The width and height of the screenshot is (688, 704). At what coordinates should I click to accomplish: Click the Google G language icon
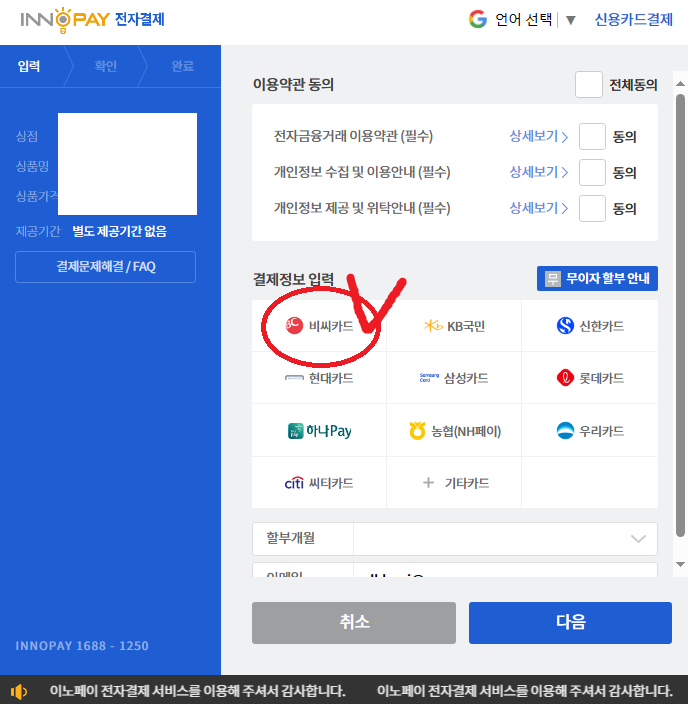coord(477,19)
